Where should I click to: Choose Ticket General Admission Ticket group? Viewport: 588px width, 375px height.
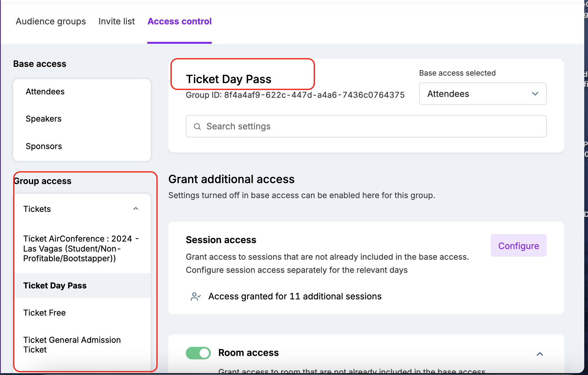pyautogui.click(x=72, y=345)
